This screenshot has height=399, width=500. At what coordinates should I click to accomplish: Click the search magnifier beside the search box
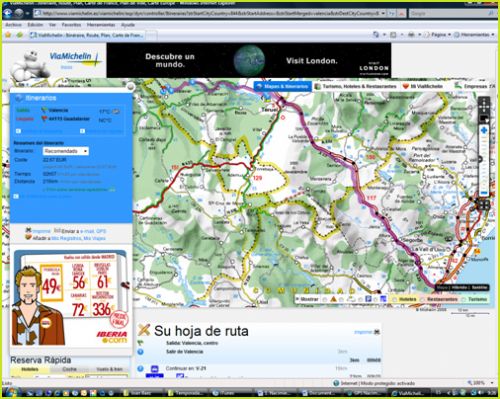click(490, 13)
